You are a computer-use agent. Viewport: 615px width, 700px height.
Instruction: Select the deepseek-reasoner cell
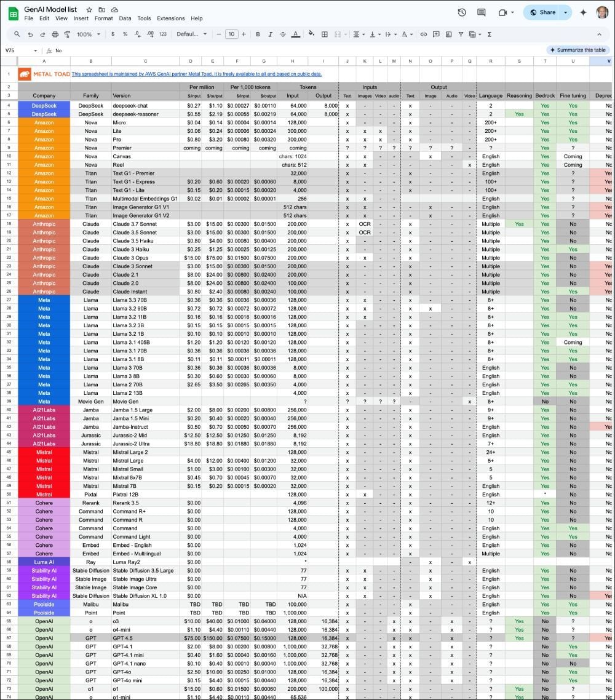146,114
